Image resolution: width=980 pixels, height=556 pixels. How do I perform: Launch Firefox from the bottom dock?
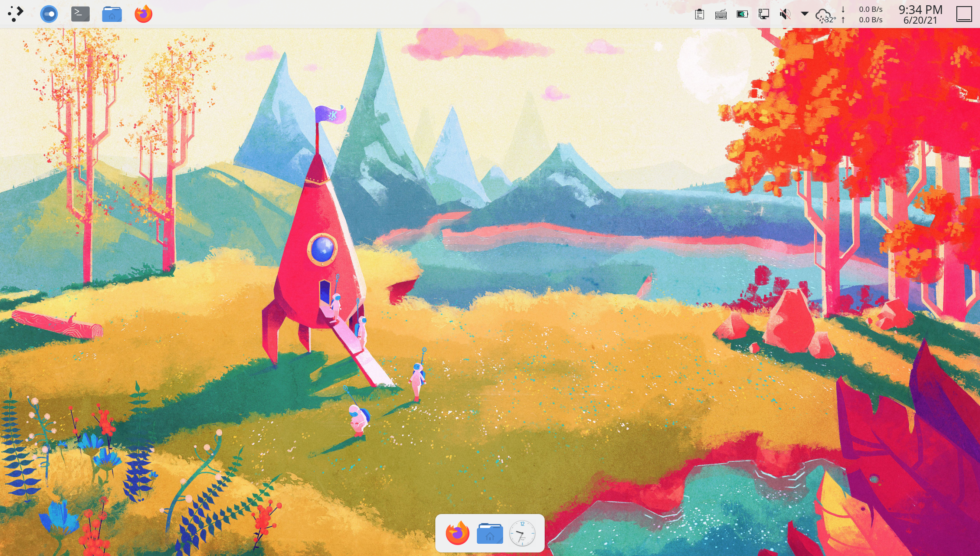[x=458, y=533]
